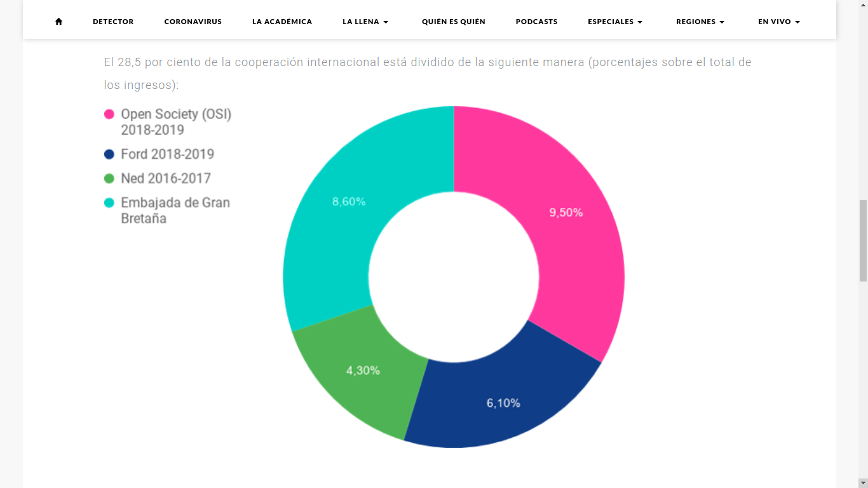The height and width of the screenshot is (488, 868).
Task: Click the teal Embajada legend dot
Action: 109,203
